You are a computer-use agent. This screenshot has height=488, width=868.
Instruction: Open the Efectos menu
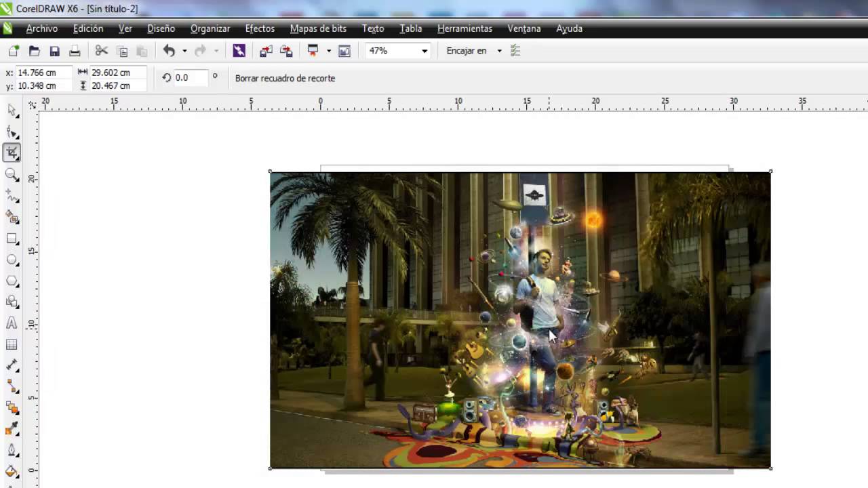pos(260,28)
